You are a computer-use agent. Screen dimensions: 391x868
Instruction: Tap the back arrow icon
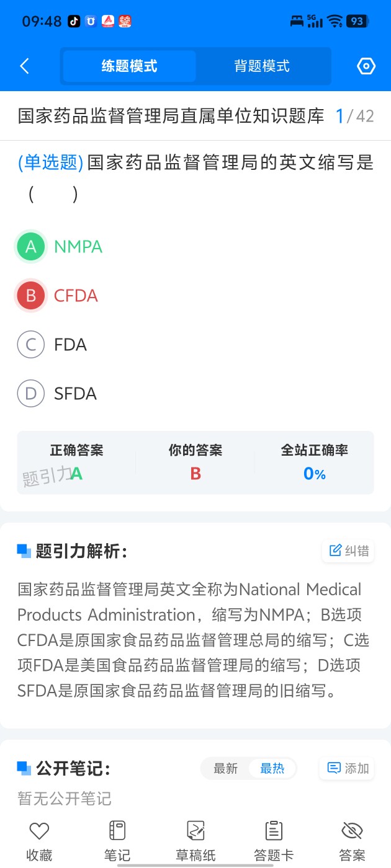(x=25, y=66)
